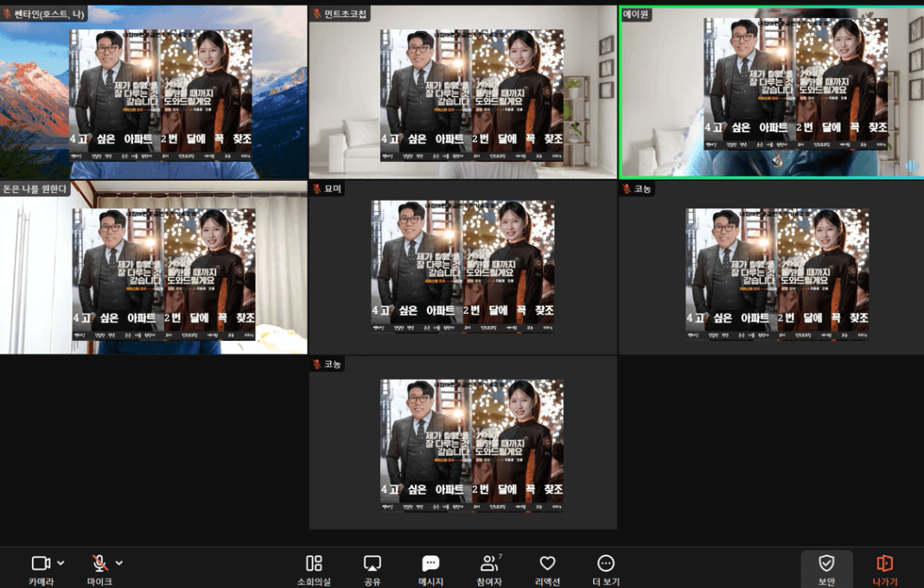Unmute the microphone (마이크) button

[x=99, y=564]
